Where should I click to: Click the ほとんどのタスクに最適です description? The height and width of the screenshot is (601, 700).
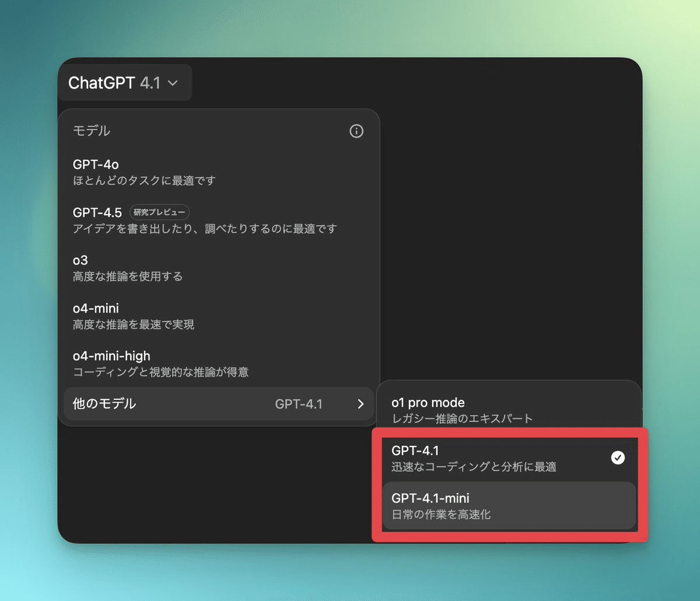point(144,181)
